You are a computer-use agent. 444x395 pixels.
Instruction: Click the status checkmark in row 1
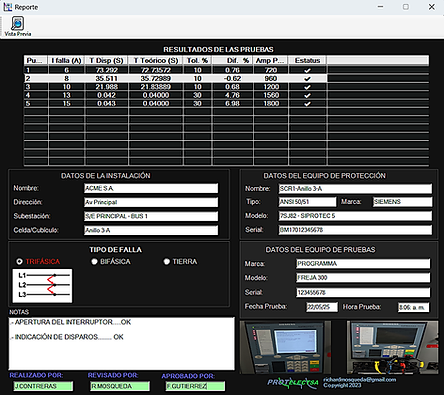tap(307, 70)
